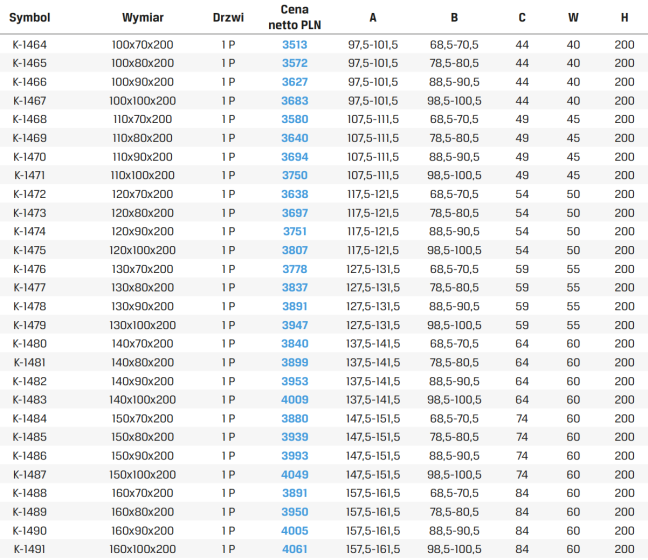
Task: Click column C header
Action: click(522, 18)
